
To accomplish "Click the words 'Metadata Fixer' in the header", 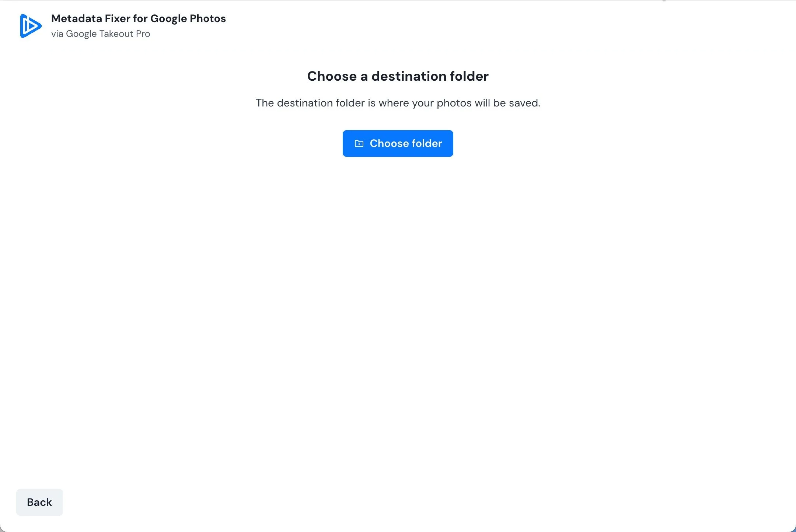I will 90,18.
